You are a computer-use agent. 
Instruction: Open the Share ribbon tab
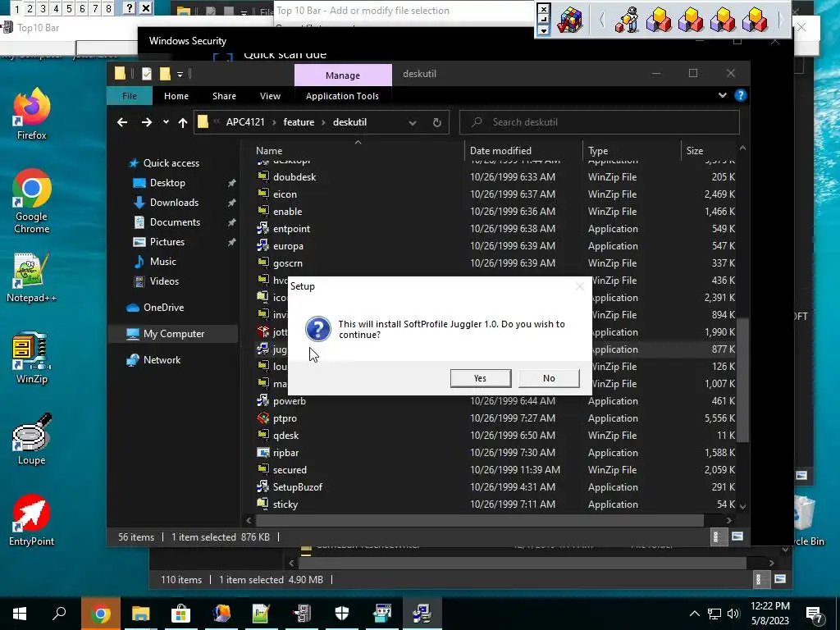pyautogui.click(x=224, y=96)
